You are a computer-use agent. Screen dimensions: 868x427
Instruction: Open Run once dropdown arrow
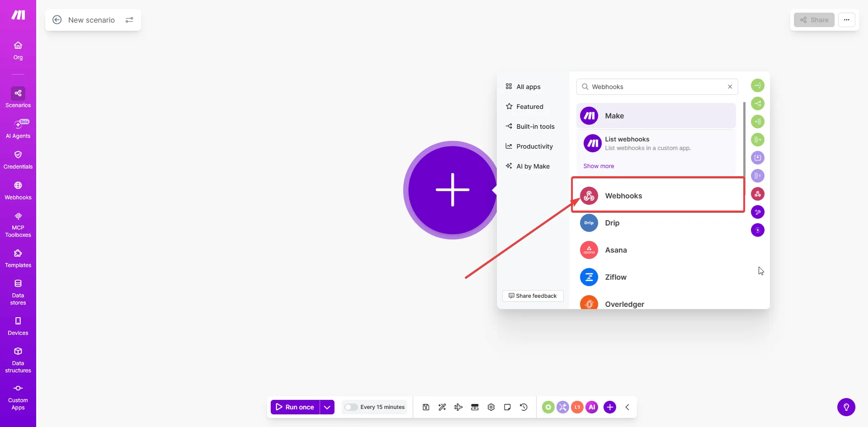tap(327, 407)
